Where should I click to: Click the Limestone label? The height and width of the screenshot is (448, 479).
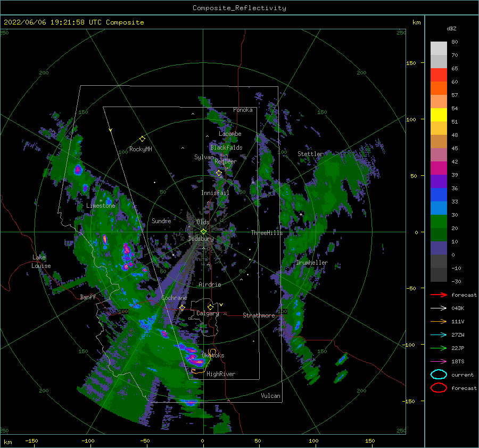tap(101, 206)
